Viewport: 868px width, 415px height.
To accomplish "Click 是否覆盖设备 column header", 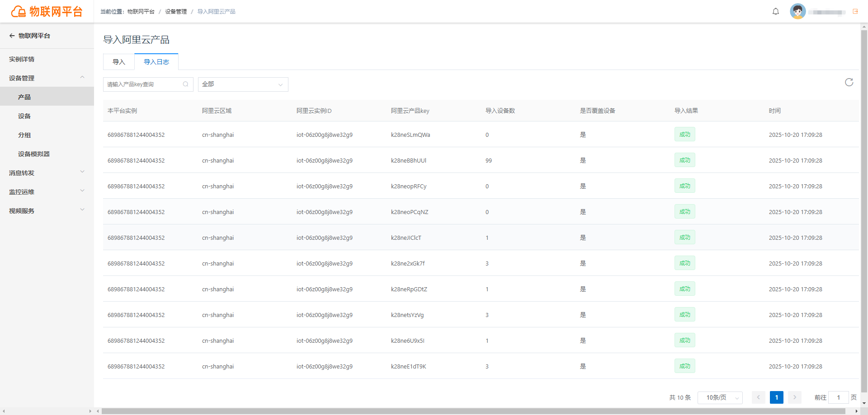I will point(597,111).
